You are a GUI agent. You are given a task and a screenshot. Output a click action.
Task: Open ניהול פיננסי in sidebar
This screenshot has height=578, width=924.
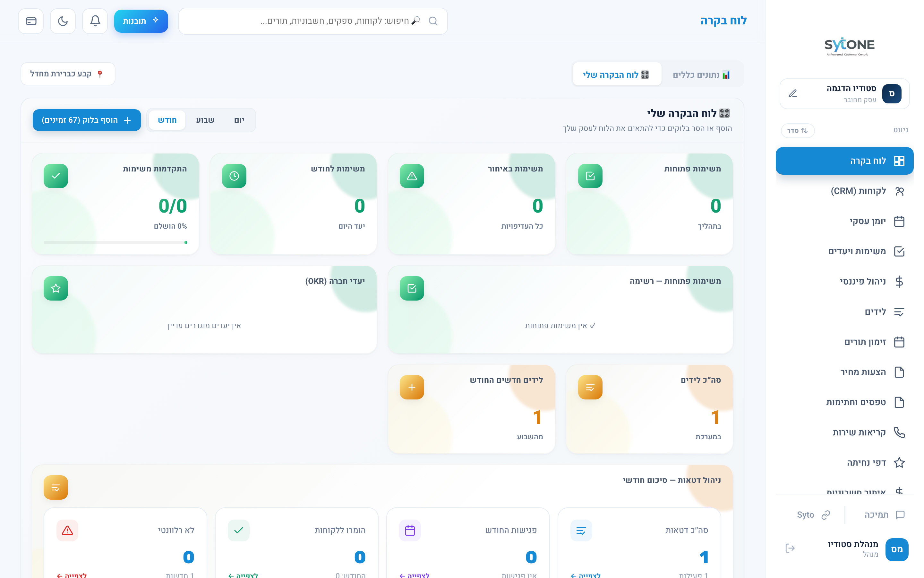click(x=844, y=282)
